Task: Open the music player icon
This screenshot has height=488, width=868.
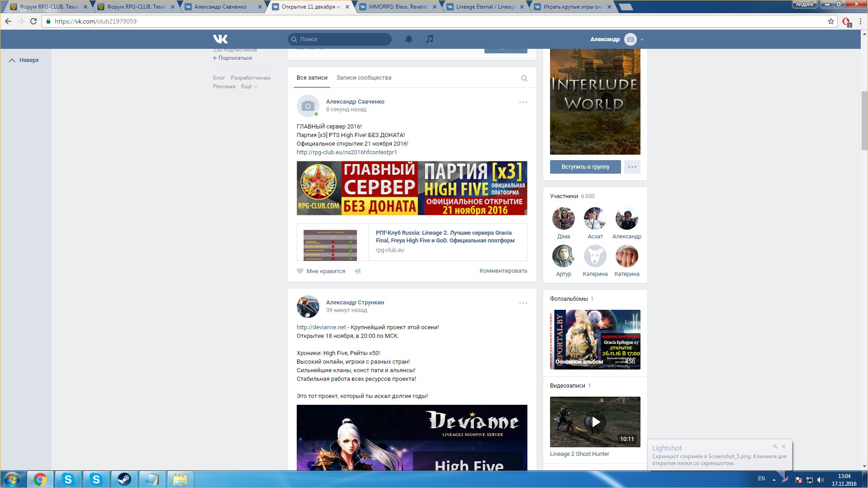Action: pyautogui.click(x=429, y=39)
